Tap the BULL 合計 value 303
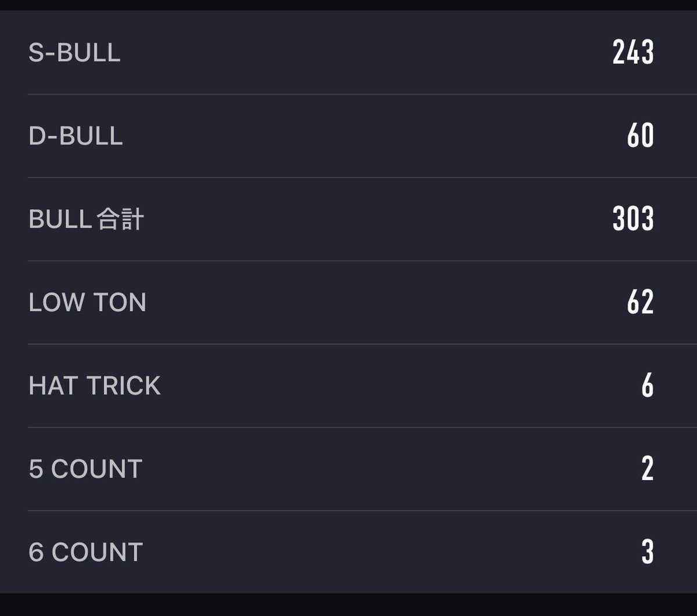The width and height of the screenshot is (697, 616). [633, 219]
